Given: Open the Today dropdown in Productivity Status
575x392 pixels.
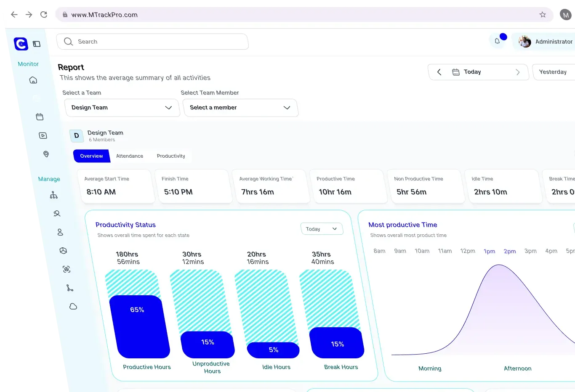Looking at the screenshot, I should [x=322, y=229].
